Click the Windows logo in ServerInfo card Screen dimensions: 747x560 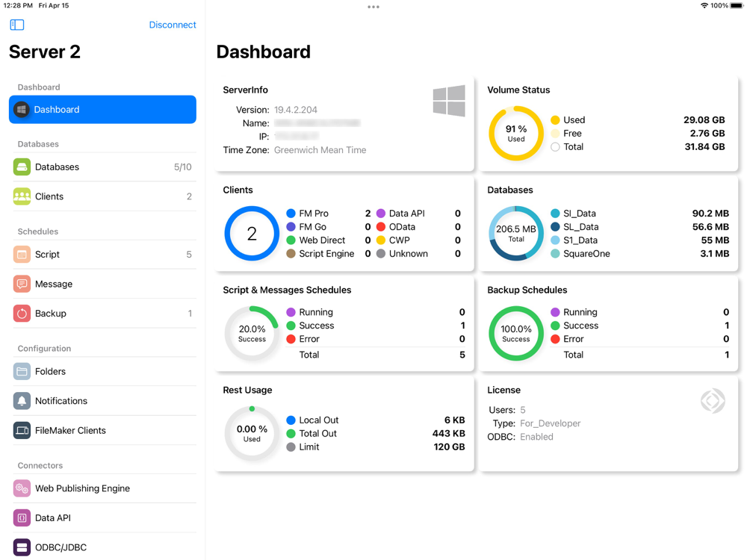tap(449, 101)
